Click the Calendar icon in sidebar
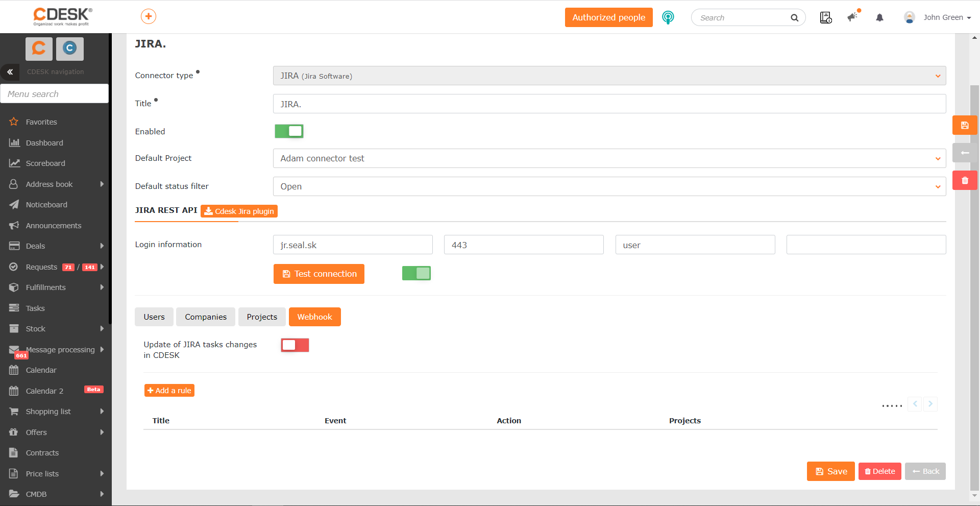 point(14,370)
